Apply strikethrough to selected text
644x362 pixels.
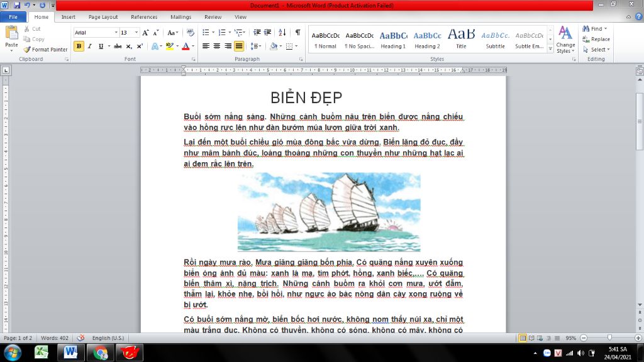point(118,46)
